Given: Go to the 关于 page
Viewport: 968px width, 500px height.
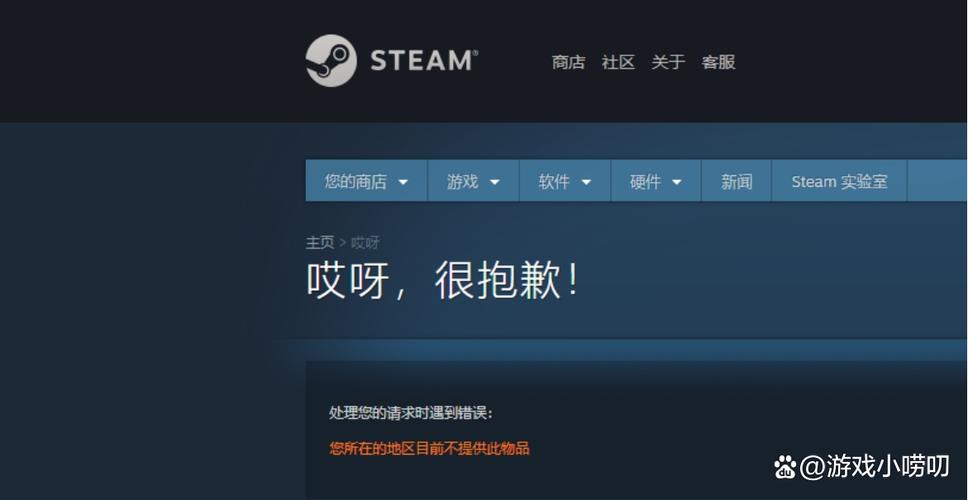Looking at the screenshot, I should tap(668, 62).
